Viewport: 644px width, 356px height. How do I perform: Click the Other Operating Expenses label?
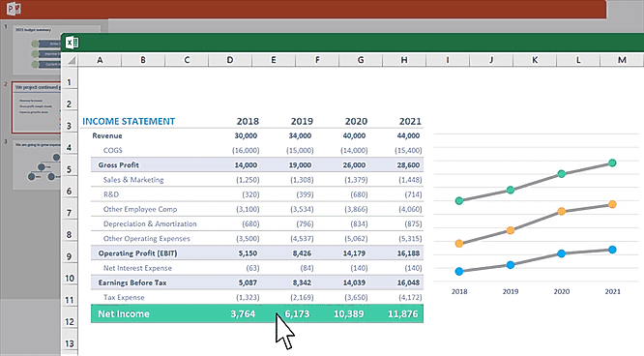[147, 238]
